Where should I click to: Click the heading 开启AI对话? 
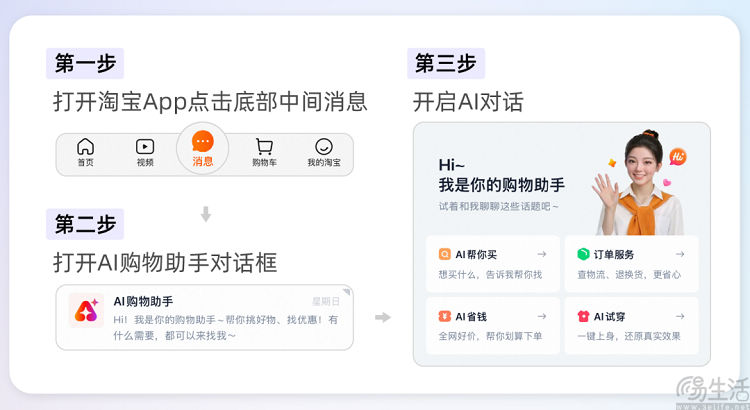tap(468, 102)
